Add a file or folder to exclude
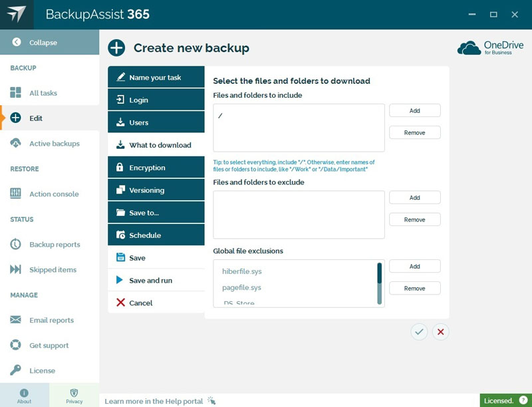 click(x=414, y=198)
